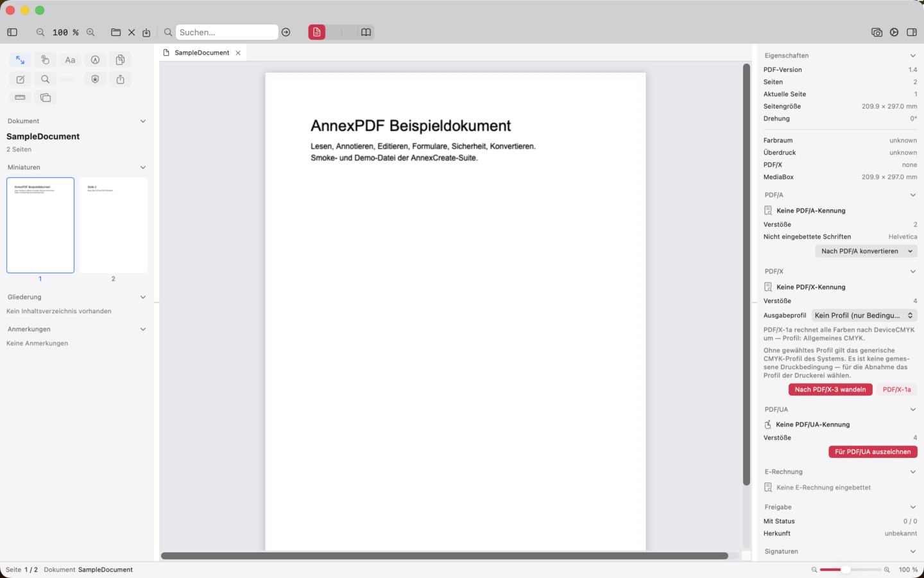924x578 pixels.
Task: Switch to the SampleDocument tab
Action: coord(201,53)
